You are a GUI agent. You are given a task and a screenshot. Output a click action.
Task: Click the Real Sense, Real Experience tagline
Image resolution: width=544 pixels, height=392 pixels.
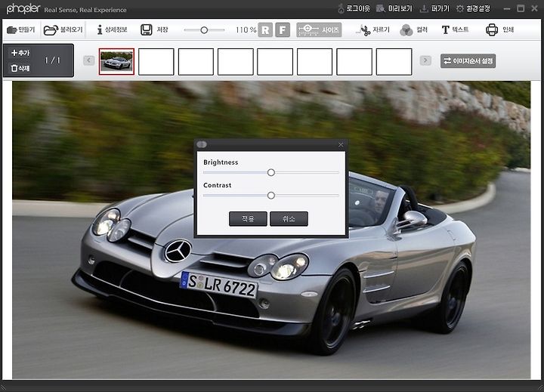tap(85, 10)
